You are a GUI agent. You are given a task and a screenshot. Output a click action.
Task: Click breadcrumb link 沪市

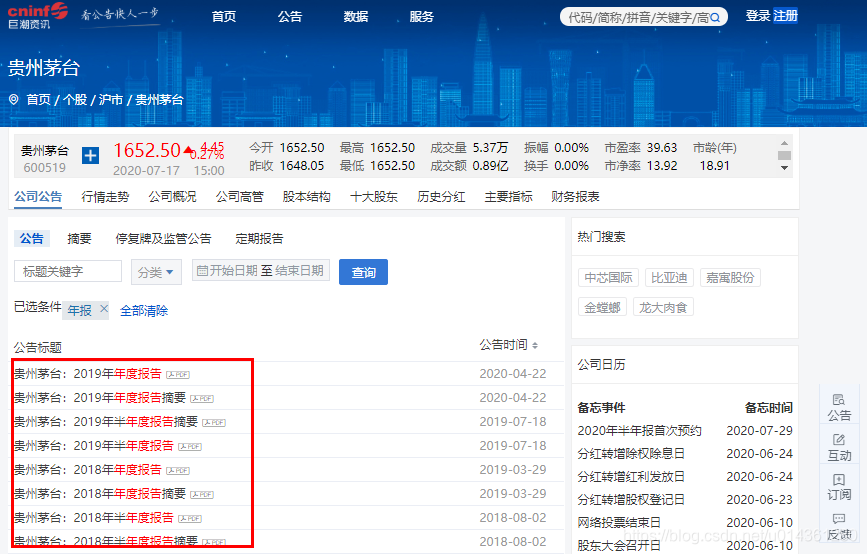pyautogui.click(x=111, y=100)
